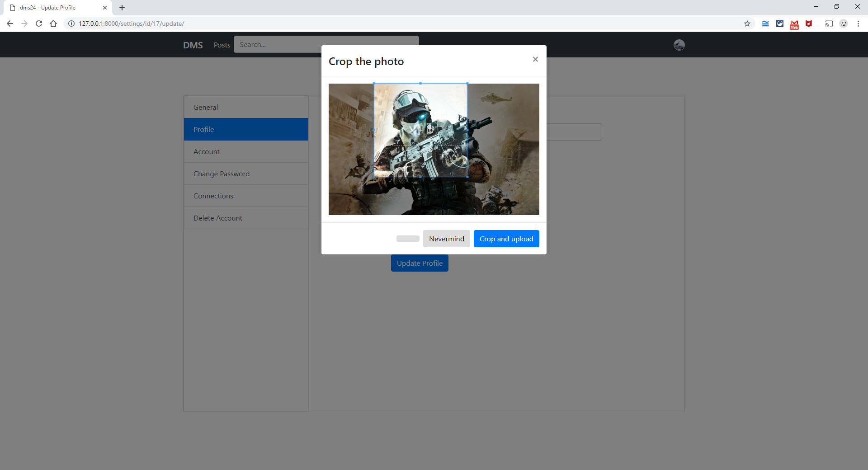Go to the browser home page icon
868x470 pixels.
[53, 23]
